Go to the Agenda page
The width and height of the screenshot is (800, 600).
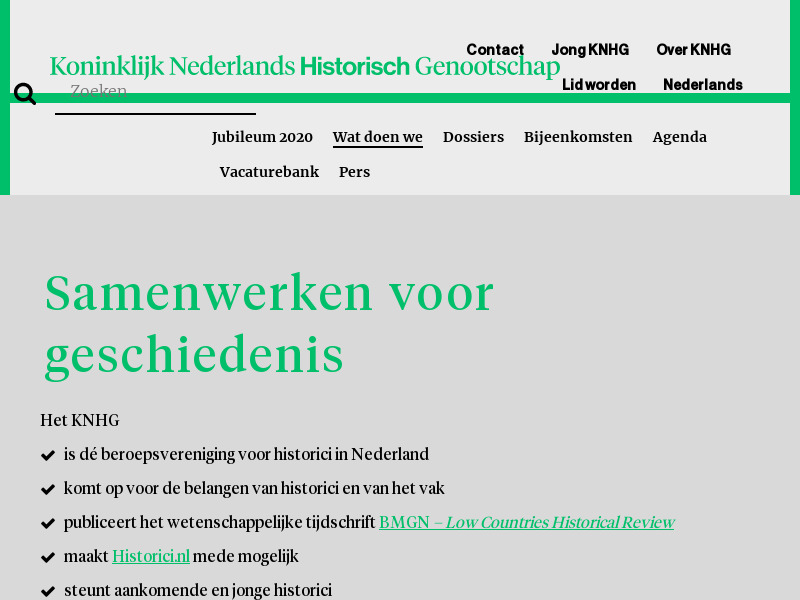(680, 137)
